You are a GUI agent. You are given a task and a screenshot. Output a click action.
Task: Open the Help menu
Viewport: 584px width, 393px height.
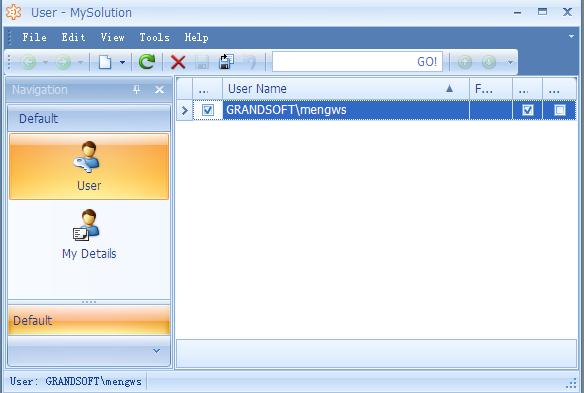pyautogui.click(x=196, y=37)
